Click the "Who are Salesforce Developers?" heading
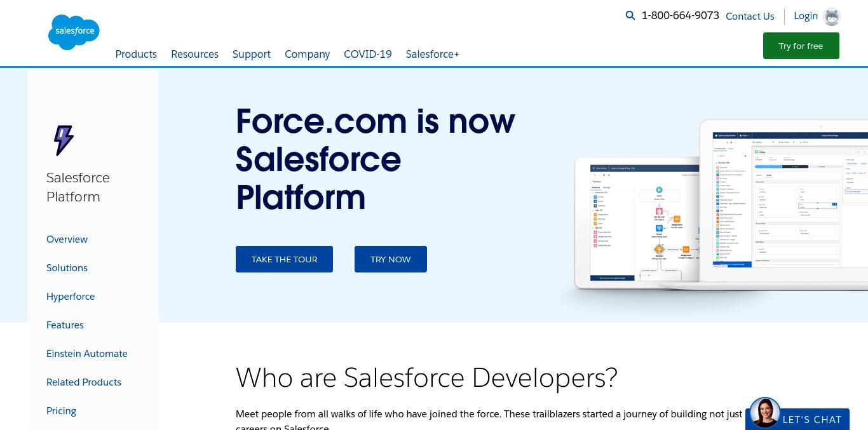 coord(426,377)
